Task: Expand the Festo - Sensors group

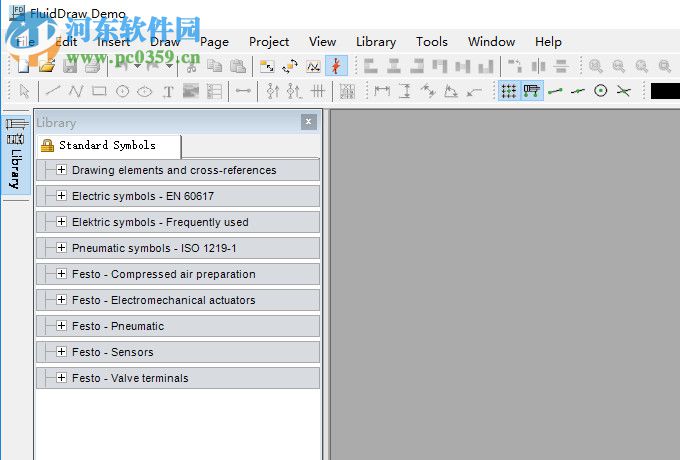Action: coord(62,352)
